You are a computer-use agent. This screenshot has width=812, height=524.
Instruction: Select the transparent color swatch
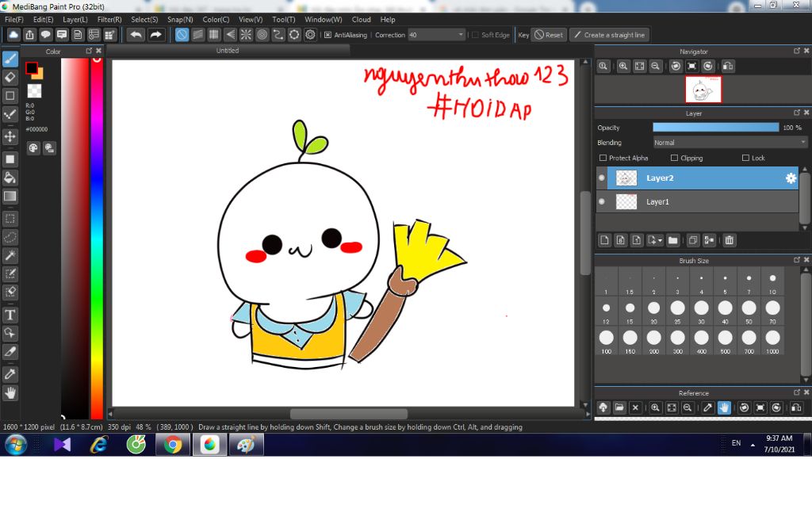34,91
